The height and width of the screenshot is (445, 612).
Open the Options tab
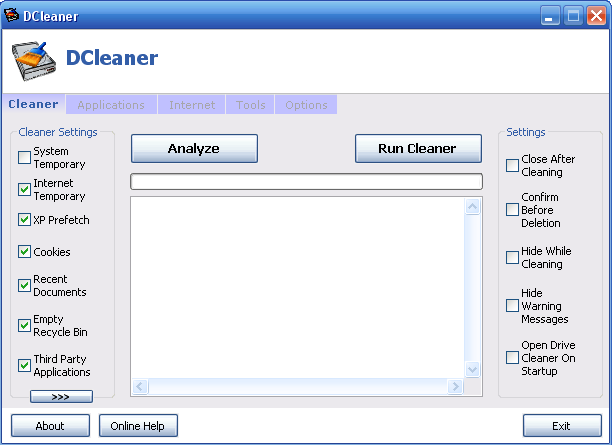click(x=306, y=105)
